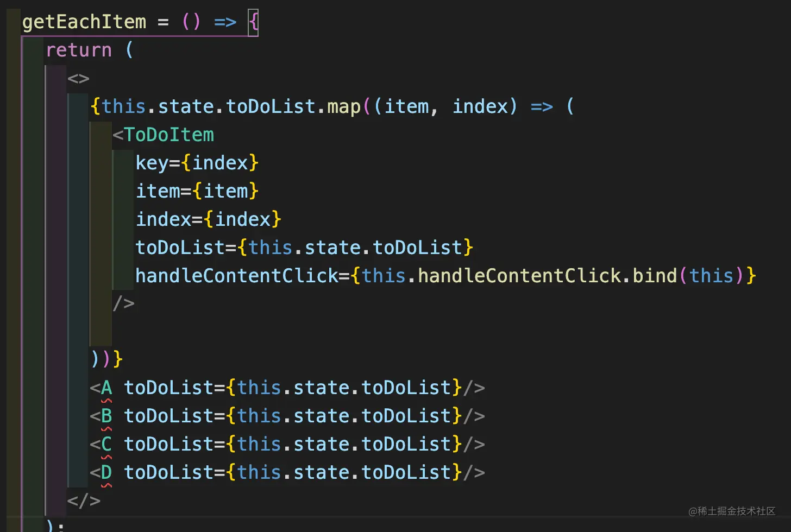The image size is (791, 532).
Task: Click the toDoList attribute inside ToDoItem
Action: click(x=180, y=248)
